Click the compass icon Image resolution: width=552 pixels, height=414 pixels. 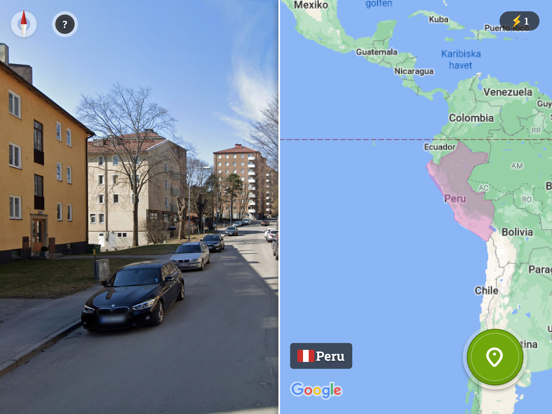click(x=24, y=24)
